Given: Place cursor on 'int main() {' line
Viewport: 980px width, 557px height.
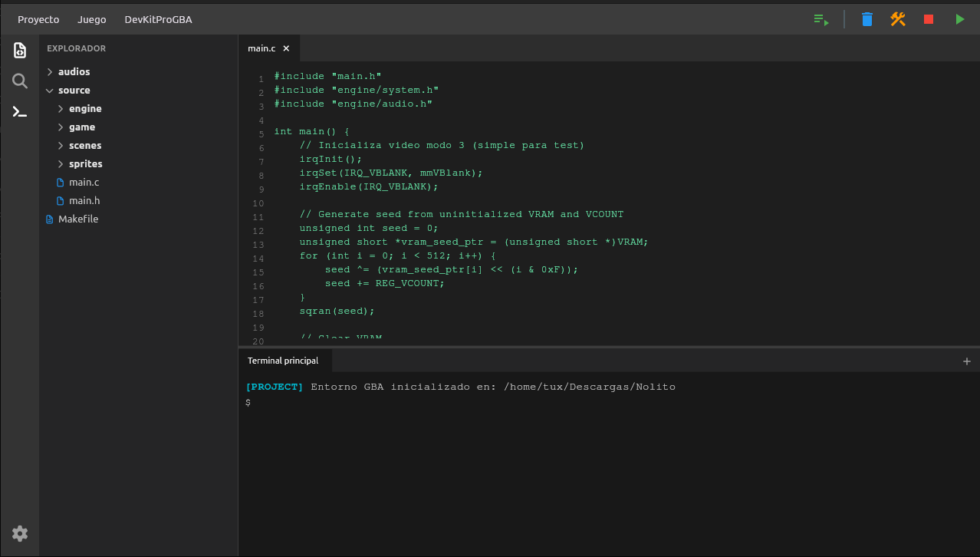Looking at the screenshot, I should pos(312,132).
